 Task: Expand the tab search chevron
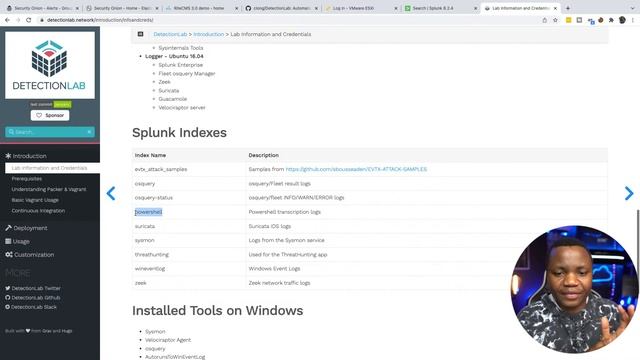tap(633, 8)
